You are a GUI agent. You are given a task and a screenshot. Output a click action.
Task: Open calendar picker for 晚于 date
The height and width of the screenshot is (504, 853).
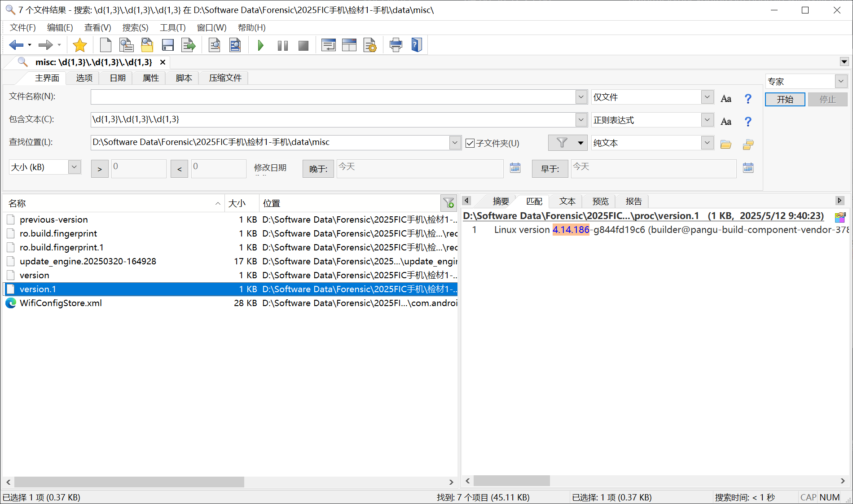(x=515, y=168)
